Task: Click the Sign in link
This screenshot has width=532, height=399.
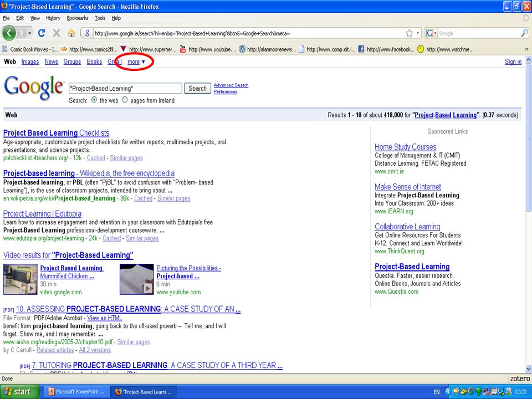Action: [513, 62]
